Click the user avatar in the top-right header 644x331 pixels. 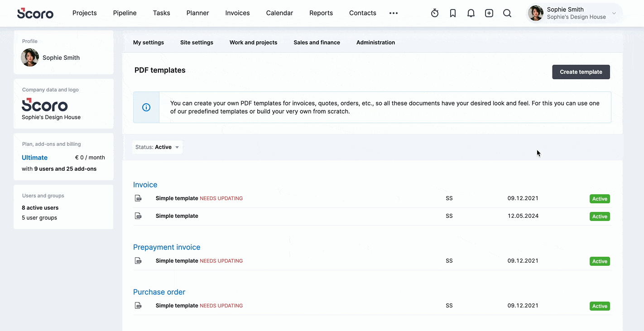[536, 13]
